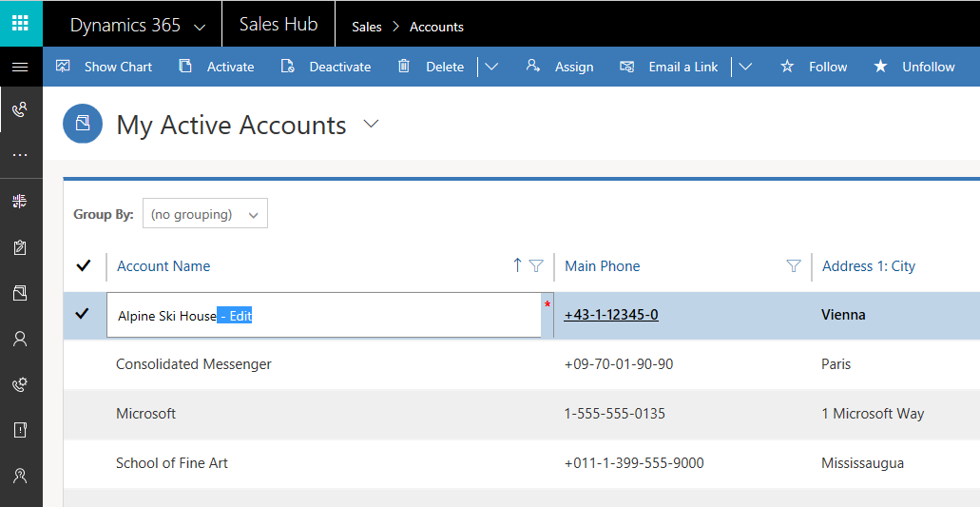
Task: Click the Activate icon in the command bar
Action: click(x=185, y=67)
